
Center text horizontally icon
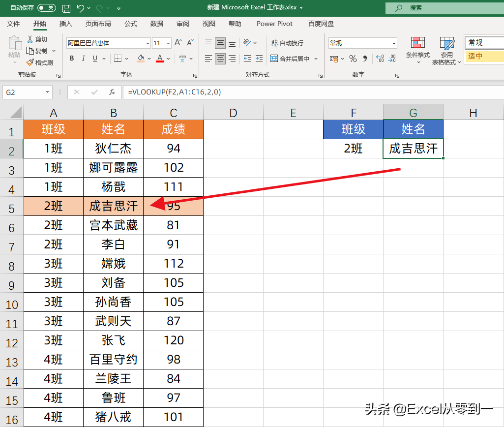coord(220,59)
